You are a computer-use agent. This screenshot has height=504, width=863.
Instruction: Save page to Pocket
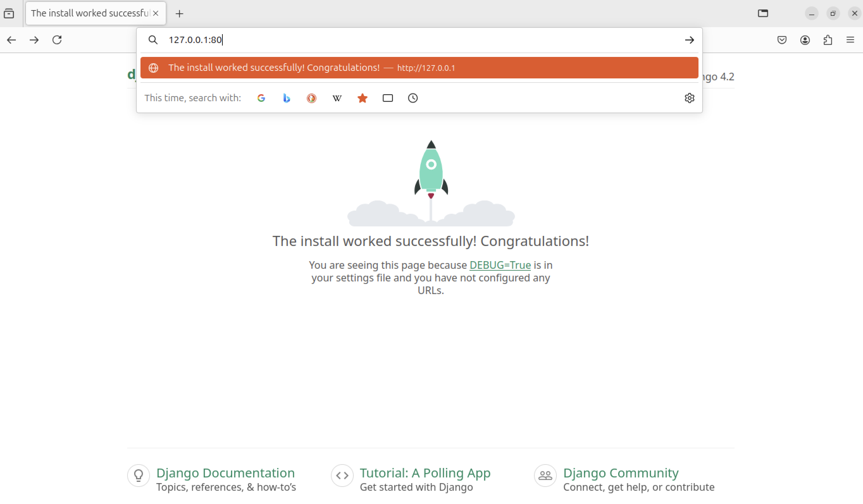[782, 40]
